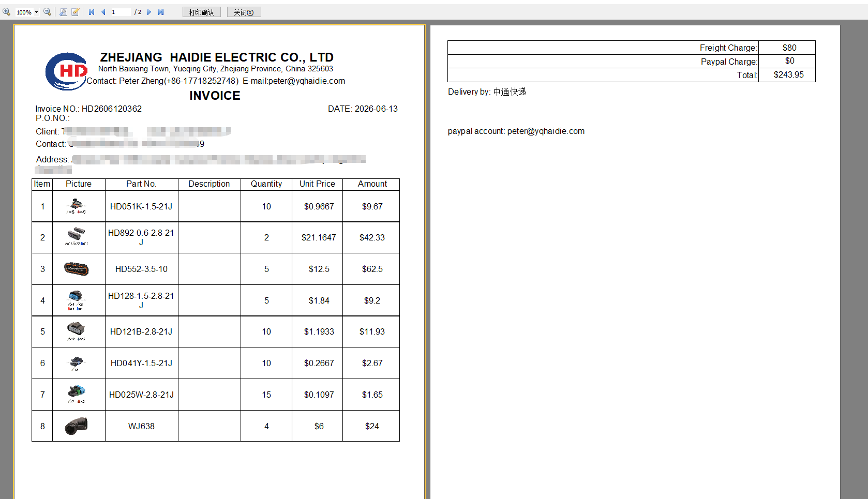Click part number HD025W-2.8-21J
868x499 pixels.
pyautogui.click(x=141, y=395)
